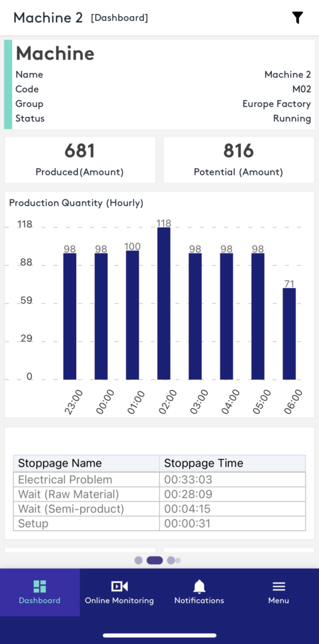Click the Machine 2 name value in card
Screen dimensions: 319x644
click(288, 74)
